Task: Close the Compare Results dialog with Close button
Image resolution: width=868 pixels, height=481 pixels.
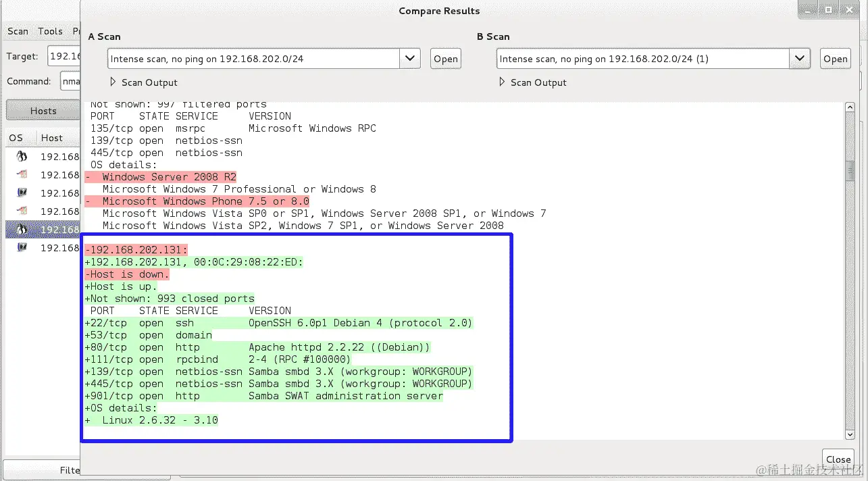Action: click(x=838, y=459)
